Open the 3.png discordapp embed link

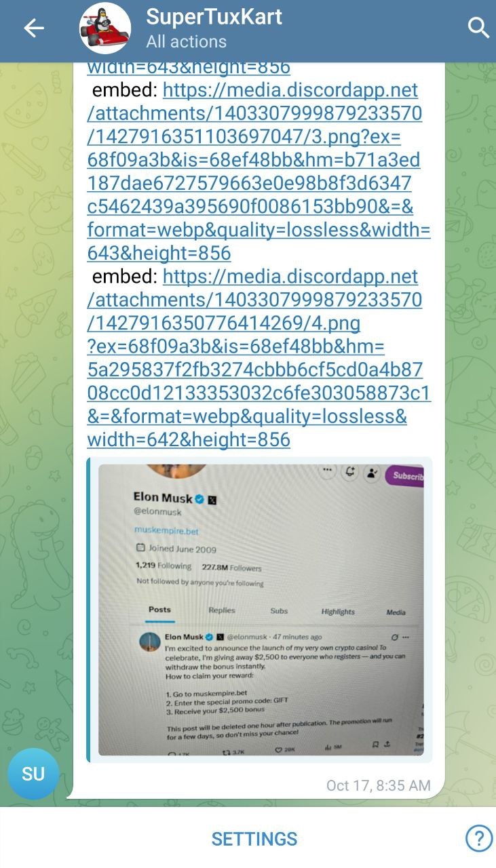(x=258, y=172)
